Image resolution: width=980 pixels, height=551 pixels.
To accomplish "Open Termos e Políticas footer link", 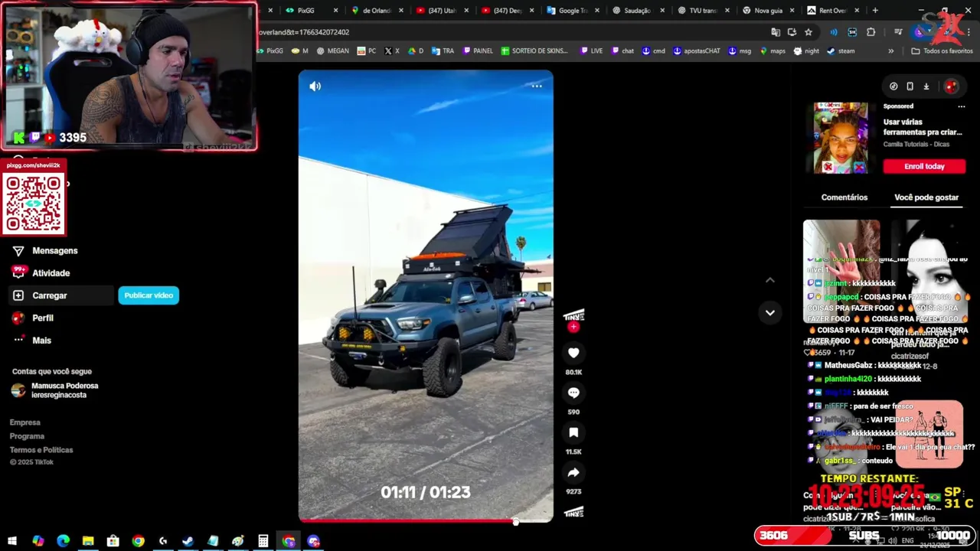I will pyautogui.click(x=41, y=450).
